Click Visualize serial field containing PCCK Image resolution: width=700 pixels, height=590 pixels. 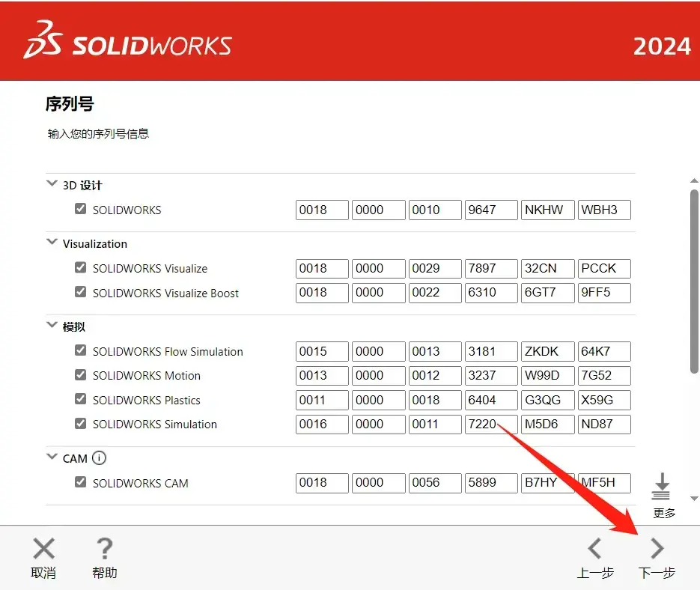(604, 269)
